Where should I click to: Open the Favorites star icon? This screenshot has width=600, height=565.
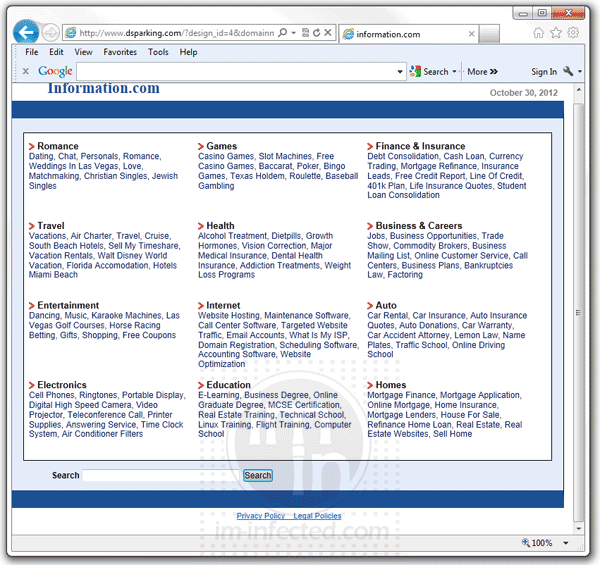click(x=556, y=33)
